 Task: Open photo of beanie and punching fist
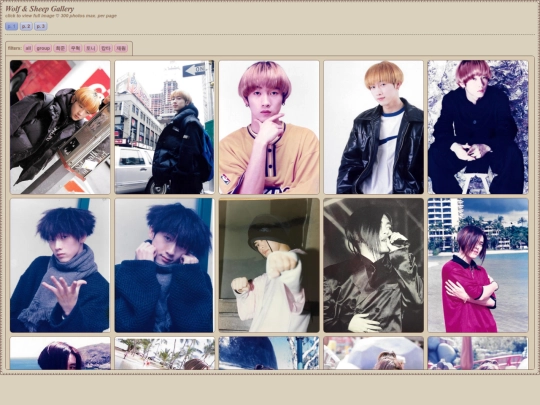click(x=269, y=265)
